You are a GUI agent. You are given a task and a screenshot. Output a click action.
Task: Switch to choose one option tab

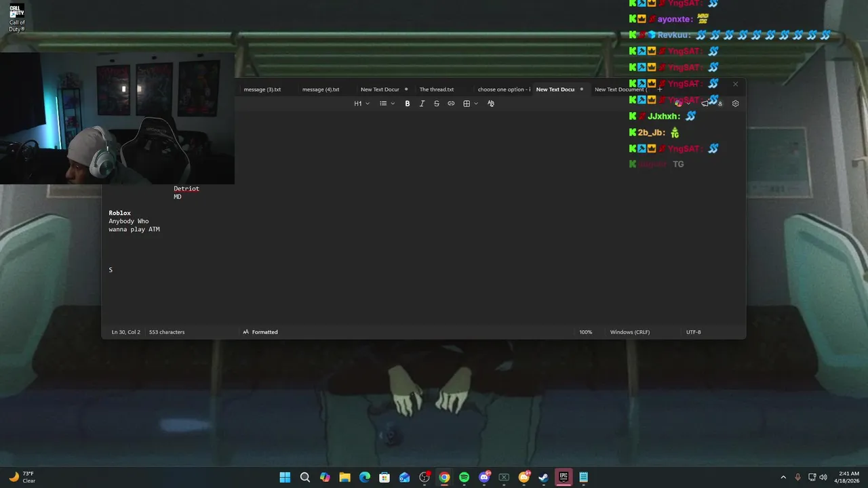click(x=504, y=89)
